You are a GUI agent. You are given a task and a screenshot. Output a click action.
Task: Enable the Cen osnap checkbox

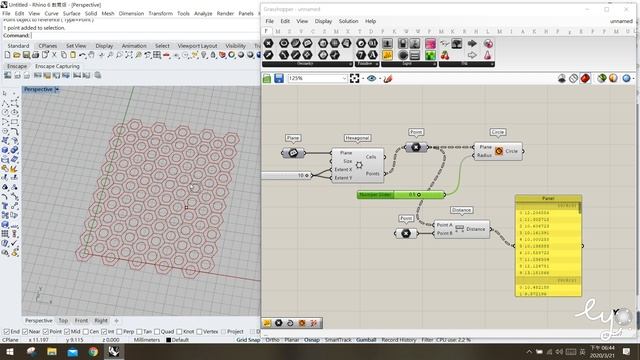86,332
